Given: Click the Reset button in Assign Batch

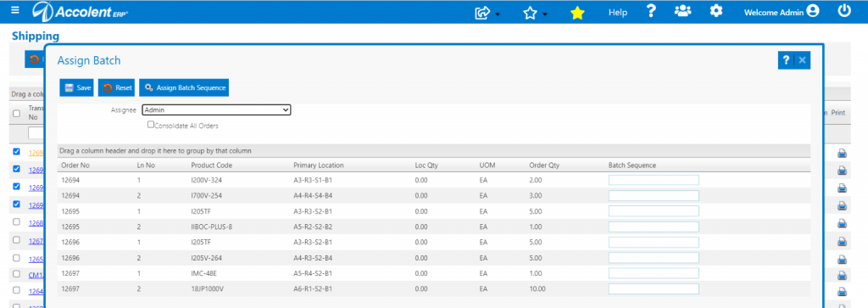Looking at the screenshot, I should (116, 87).
